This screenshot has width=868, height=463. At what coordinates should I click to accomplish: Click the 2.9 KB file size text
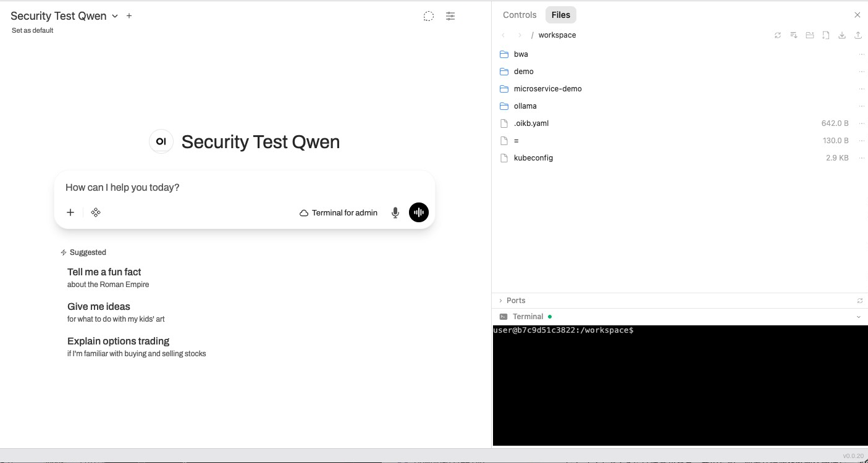pyautogui.click(x=837, y=158)
